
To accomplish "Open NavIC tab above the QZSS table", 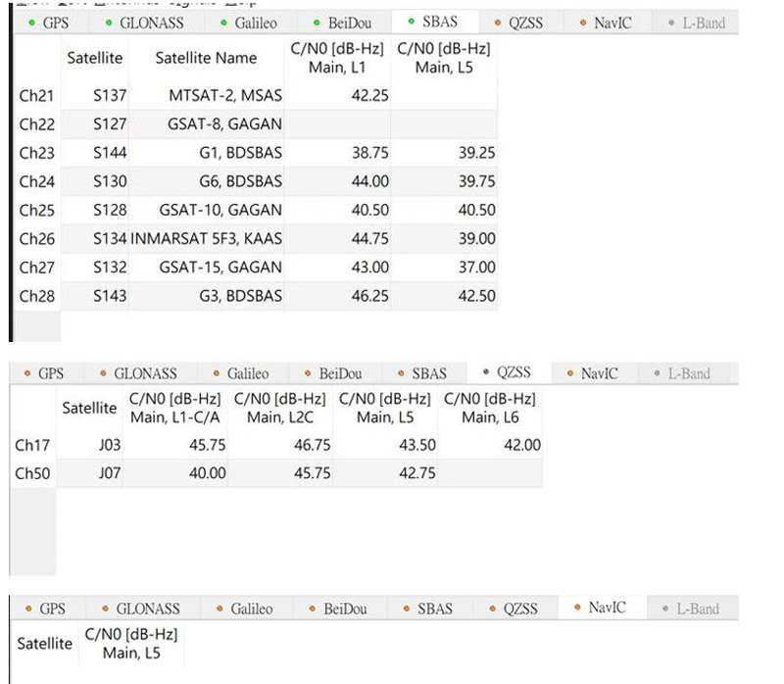I will [x=594, y=373].
